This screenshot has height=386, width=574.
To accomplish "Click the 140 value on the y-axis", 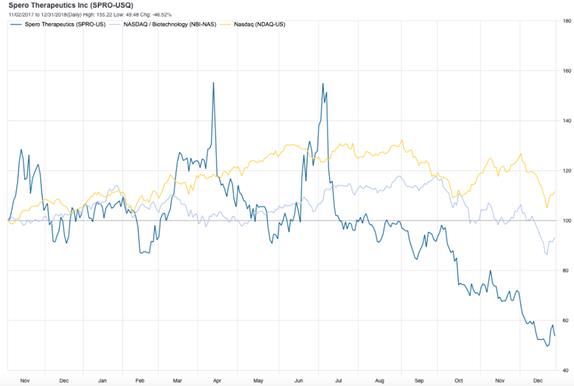I will tap(566, 120).
